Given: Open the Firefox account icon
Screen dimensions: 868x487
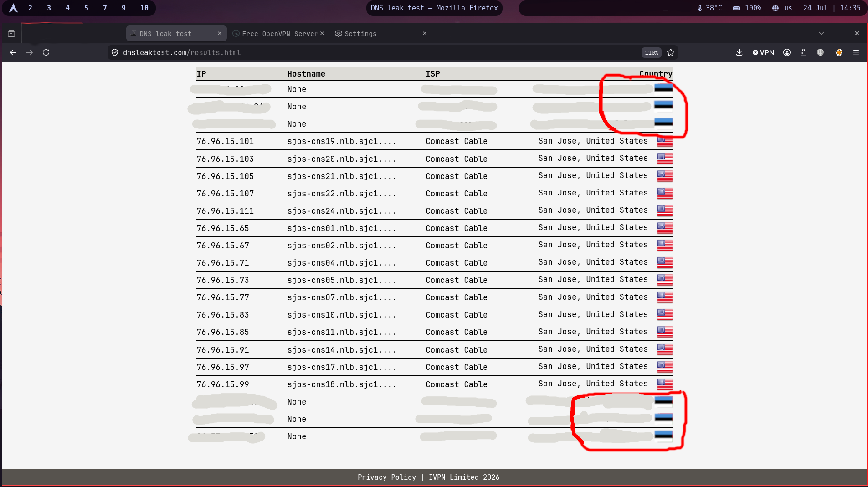Looking at the screenshot, I should tap(787, 52).
